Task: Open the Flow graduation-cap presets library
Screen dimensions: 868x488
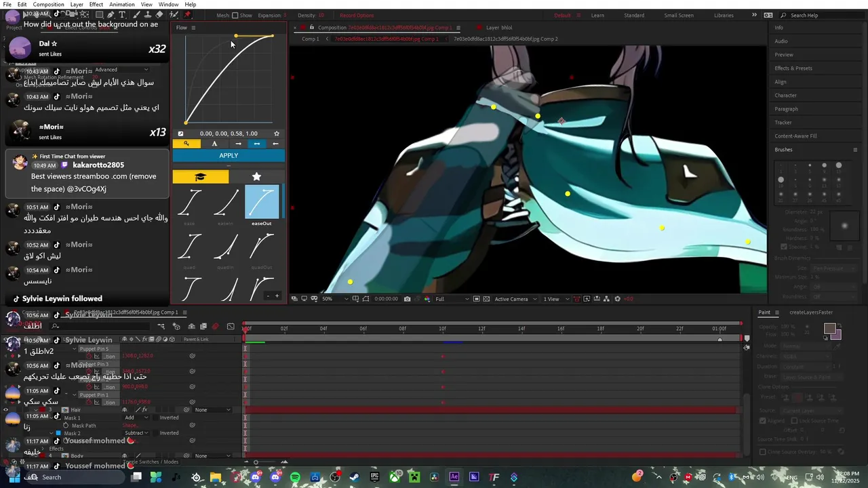Action: pyautogui.click(x=201, y=177)
